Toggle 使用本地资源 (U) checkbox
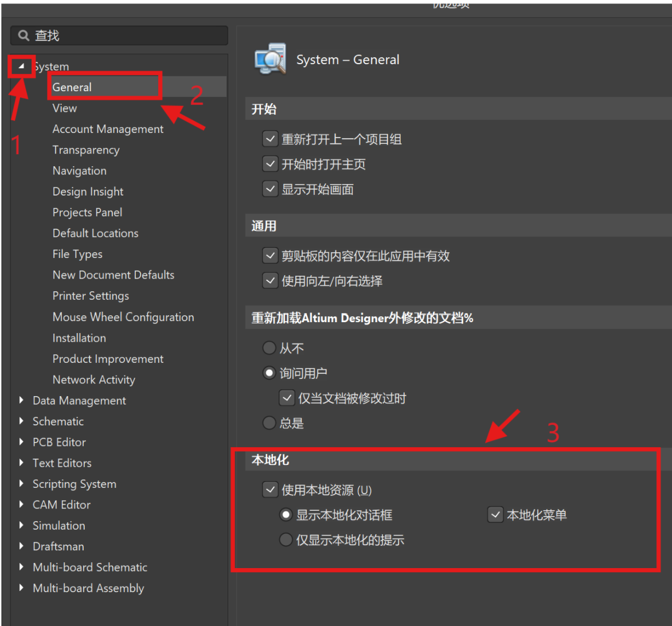 270,490
